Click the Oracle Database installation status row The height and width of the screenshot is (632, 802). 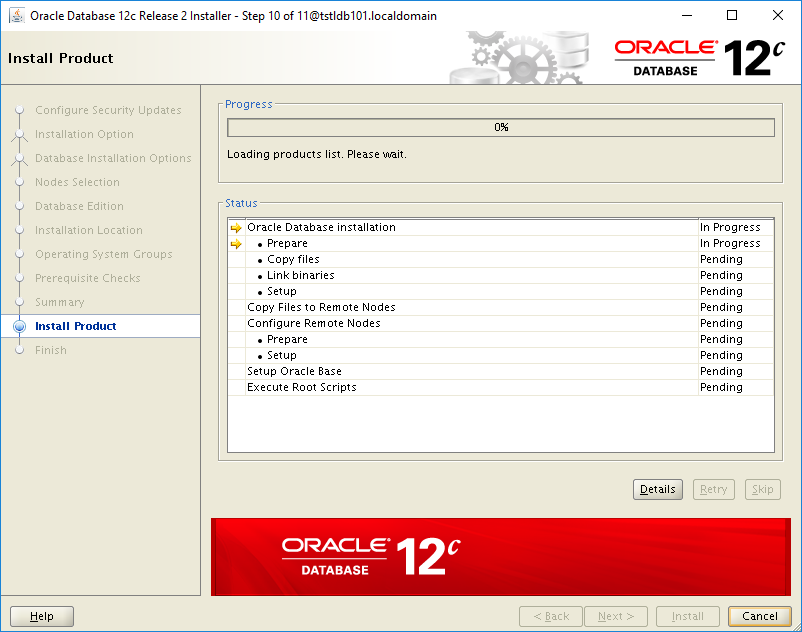coord(501,228)
